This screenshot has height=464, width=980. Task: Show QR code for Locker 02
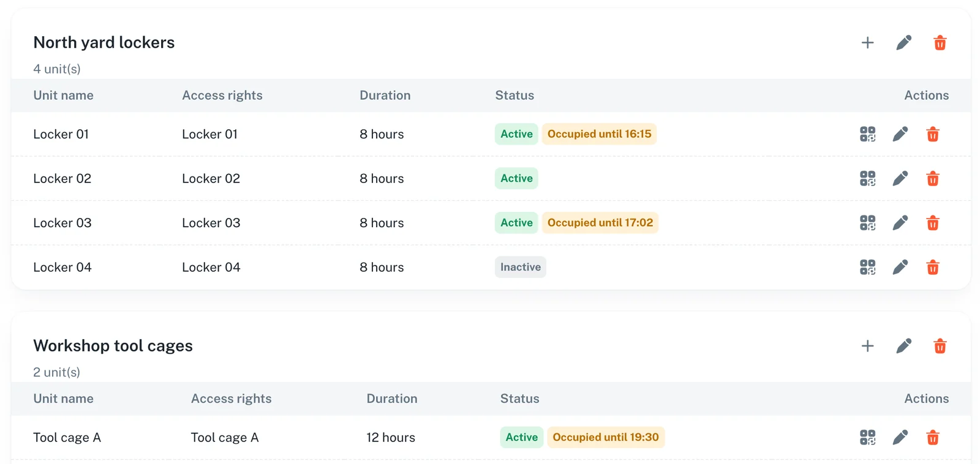[867, 178]
